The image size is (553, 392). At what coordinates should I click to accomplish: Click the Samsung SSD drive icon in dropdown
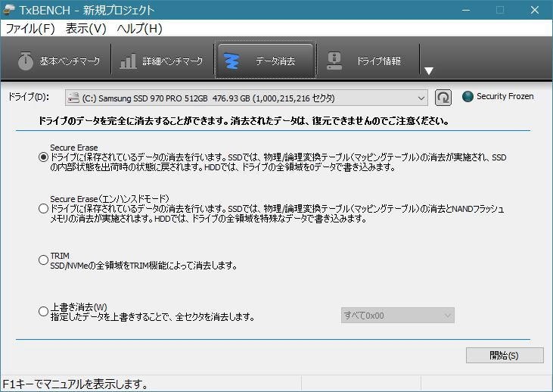tap(73, 98)
